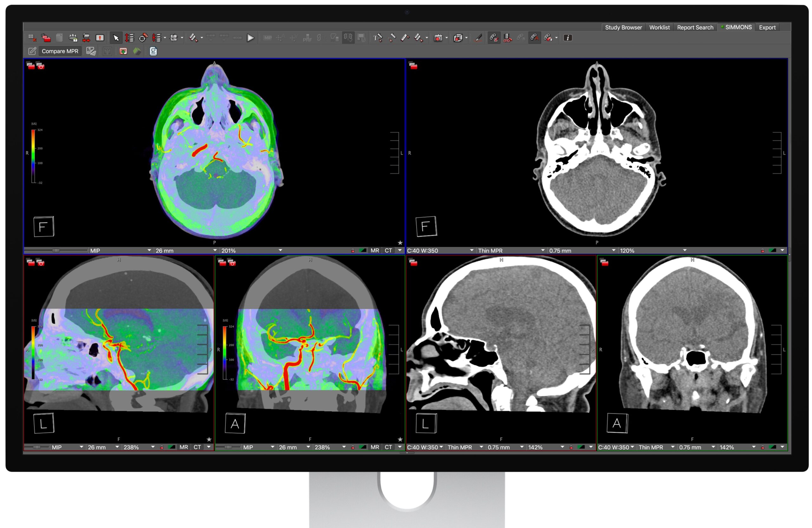Click the play cine button
812x528 pixels.
click(251, 38)
